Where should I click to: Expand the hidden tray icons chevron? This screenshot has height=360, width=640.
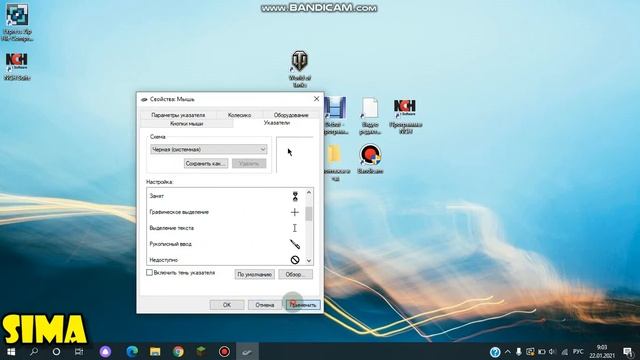[507, 351]
